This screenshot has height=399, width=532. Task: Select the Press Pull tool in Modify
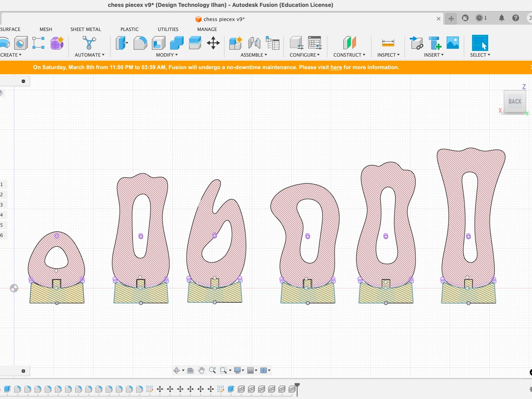122,43
